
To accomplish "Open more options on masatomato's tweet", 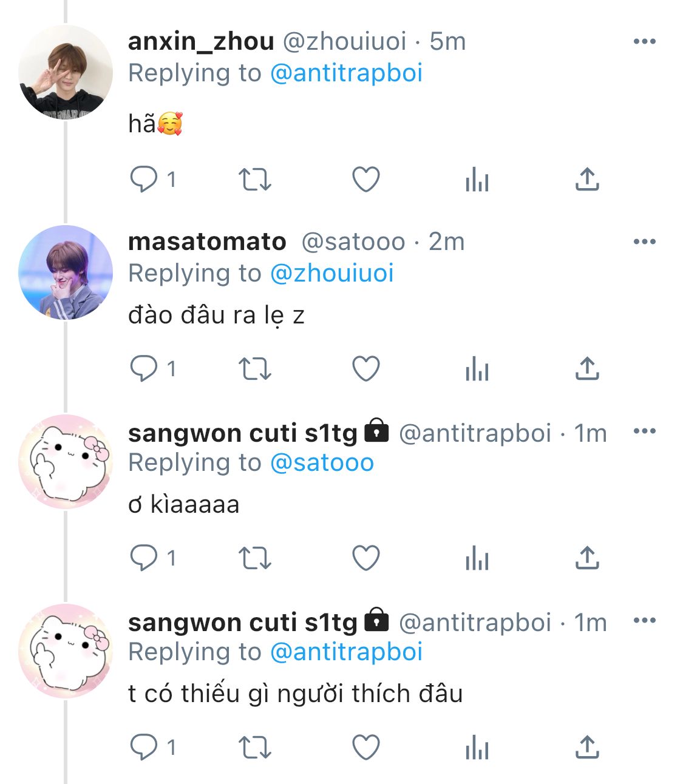I will [x=644, y=242].
